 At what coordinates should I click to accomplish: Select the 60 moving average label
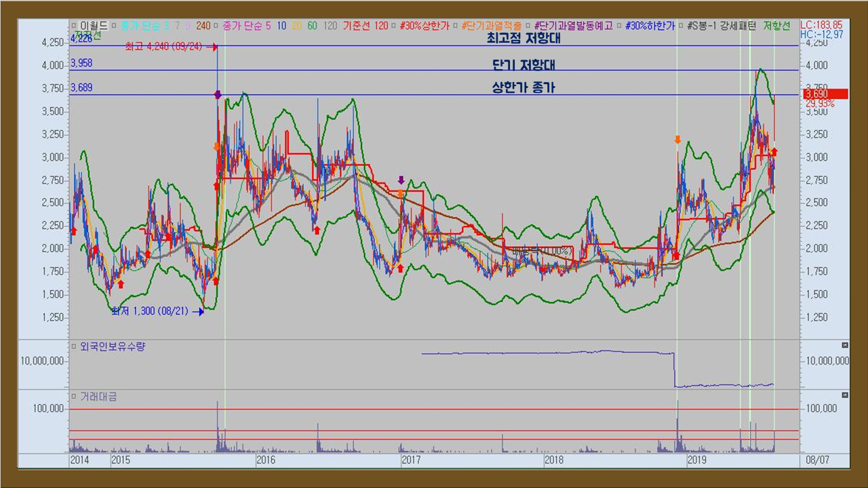[x=312, y=26]
